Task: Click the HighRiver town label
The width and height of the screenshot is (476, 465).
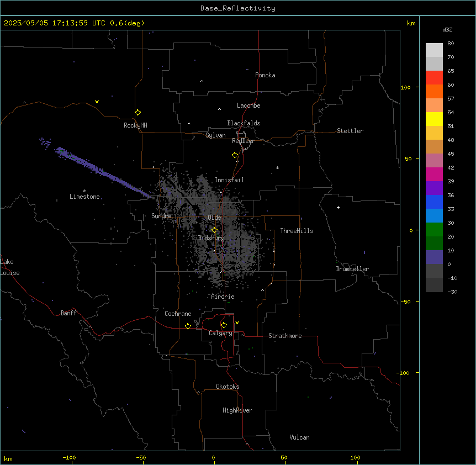Action: pyautogui.click(x=237, y=410)
